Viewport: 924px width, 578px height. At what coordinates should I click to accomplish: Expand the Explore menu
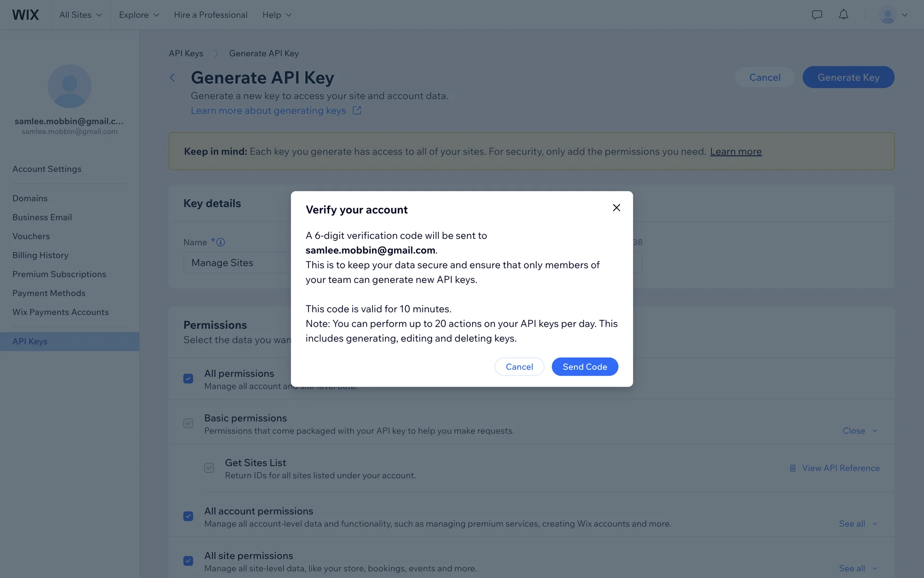139,15
